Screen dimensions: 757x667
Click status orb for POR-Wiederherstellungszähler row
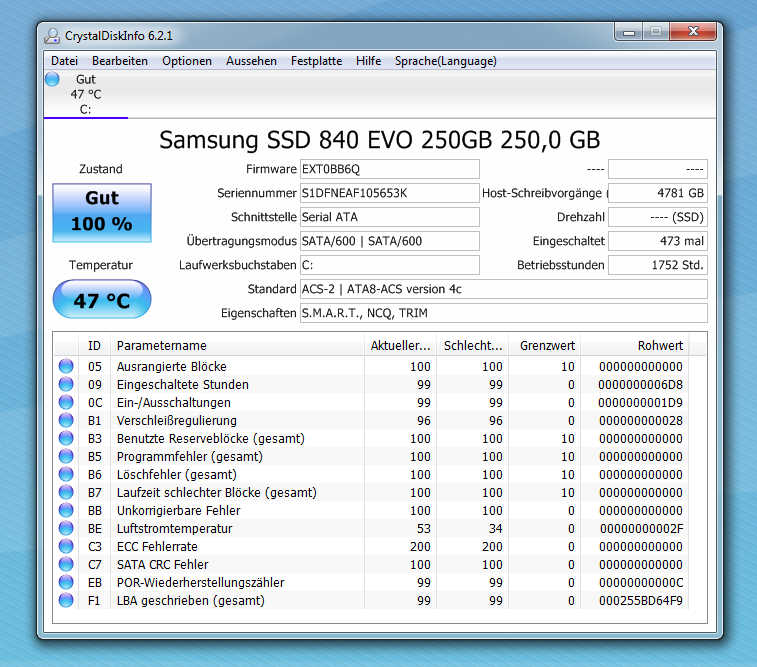[66, 583]
